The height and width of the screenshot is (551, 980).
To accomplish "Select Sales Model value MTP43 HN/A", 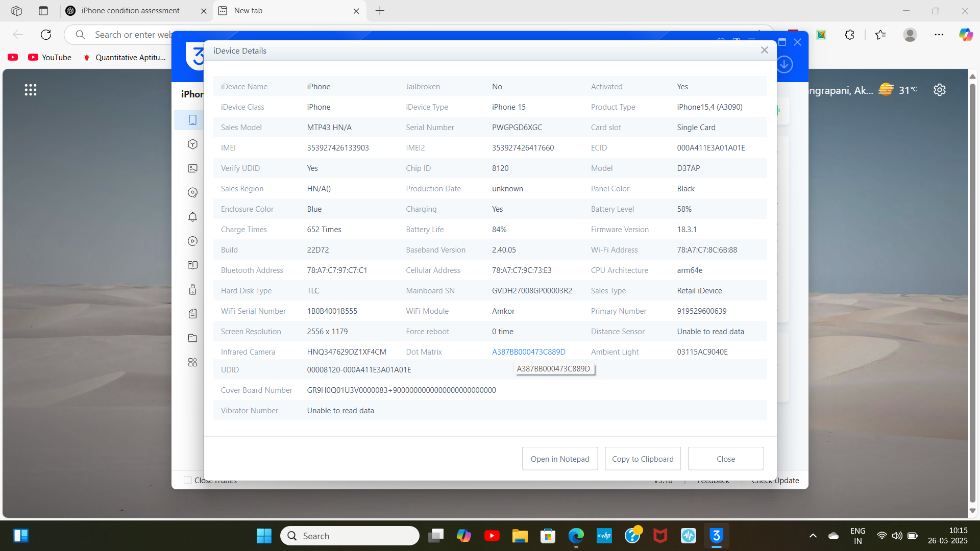I will tap(329, 128).
